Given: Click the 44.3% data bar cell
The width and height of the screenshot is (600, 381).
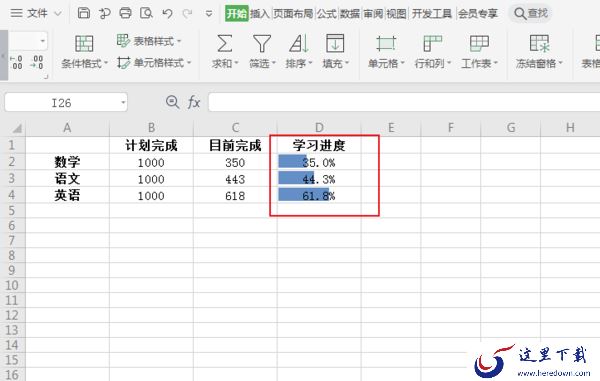Looking at the screenshot, I should click(319, 179).
